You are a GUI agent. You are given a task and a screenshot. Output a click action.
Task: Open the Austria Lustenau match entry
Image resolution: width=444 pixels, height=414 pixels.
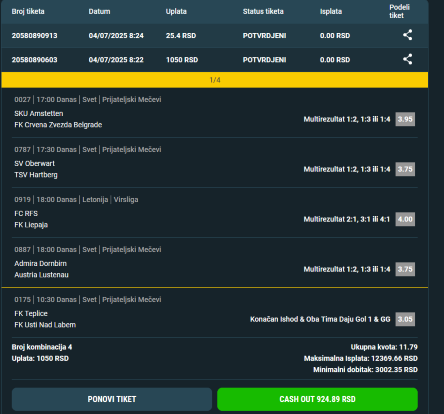[41, 275]
